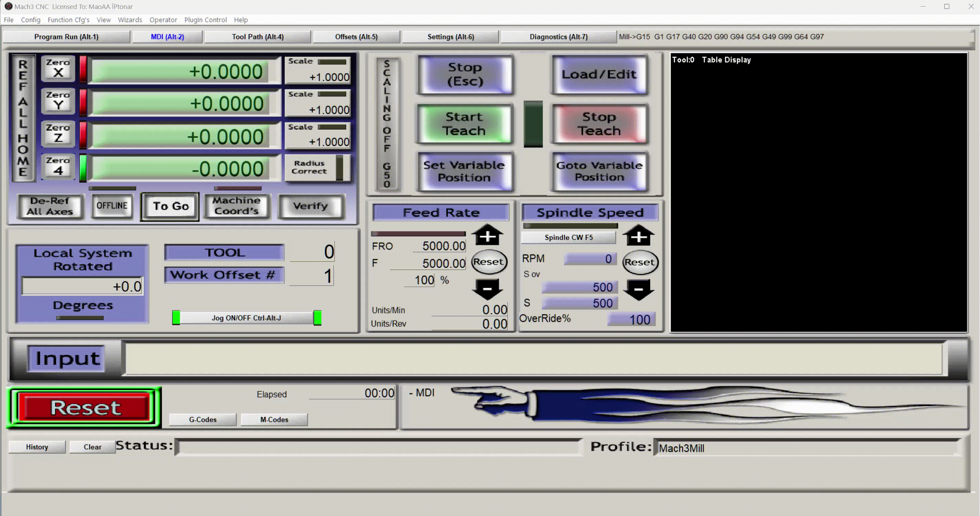
Task: Click the round Feed Rate Reset button
Action: tap(489, 262)
